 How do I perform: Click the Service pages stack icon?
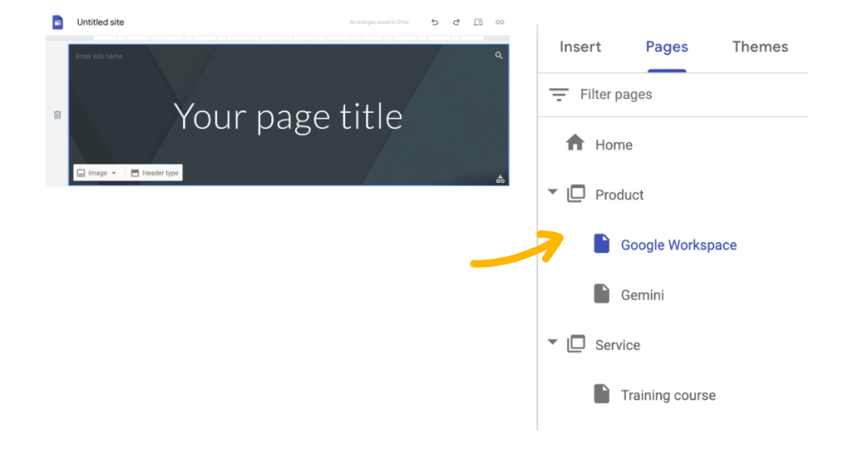576,344
